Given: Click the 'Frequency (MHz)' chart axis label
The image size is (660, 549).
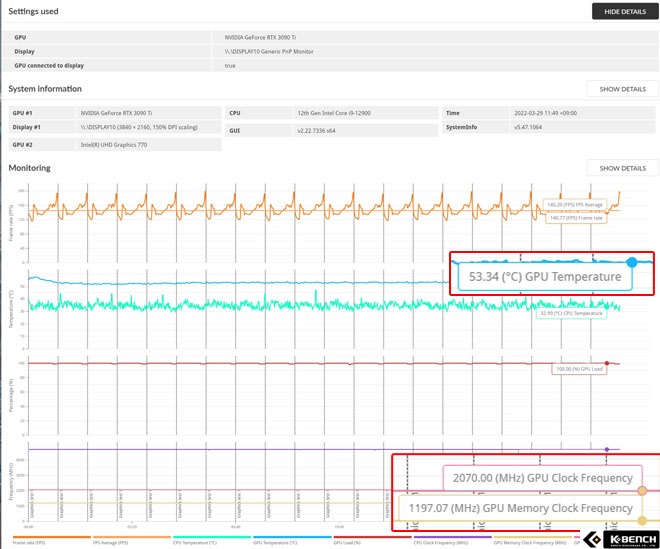Looking at the screenshot, I should [x=11, y=482].
